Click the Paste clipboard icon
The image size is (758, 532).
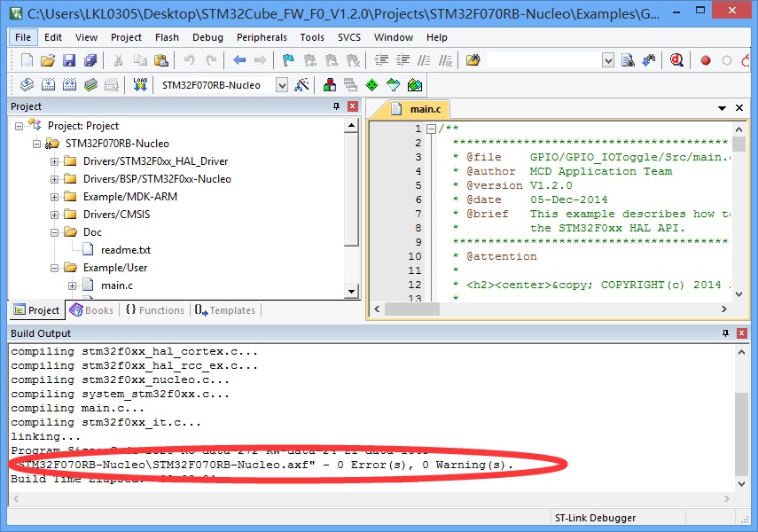160,60
